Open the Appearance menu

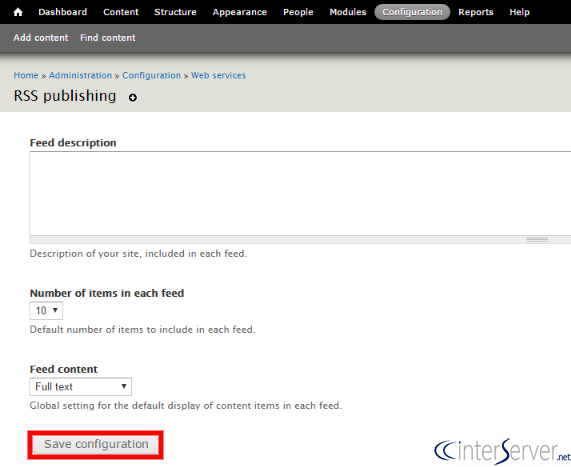240,12
